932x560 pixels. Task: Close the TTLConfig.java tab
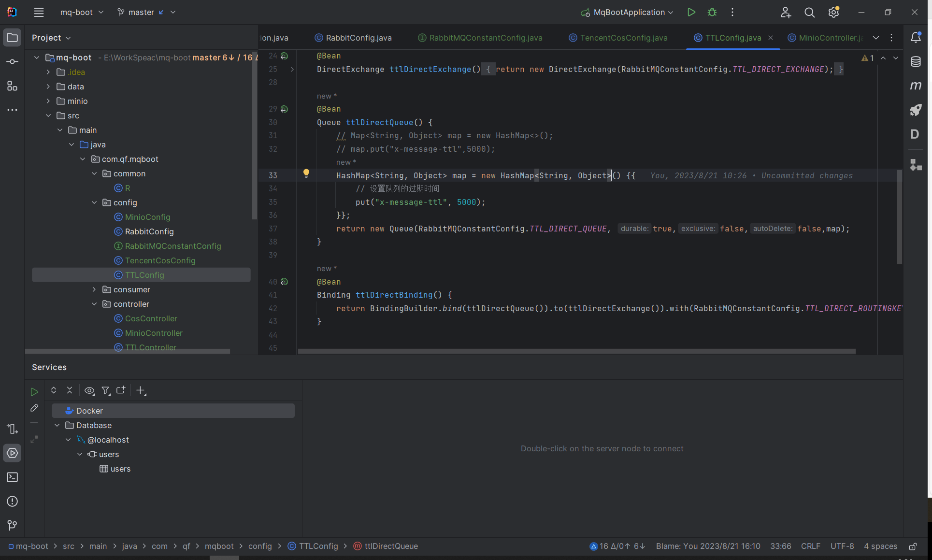(771, 38)
